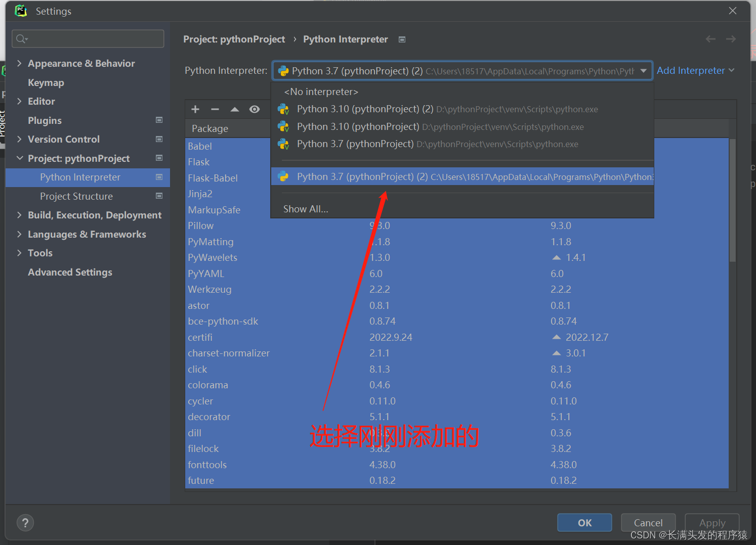This screenshot has width=756, height=545.
Task: Select the Flask-Babel package row
Action: point(228,178)
